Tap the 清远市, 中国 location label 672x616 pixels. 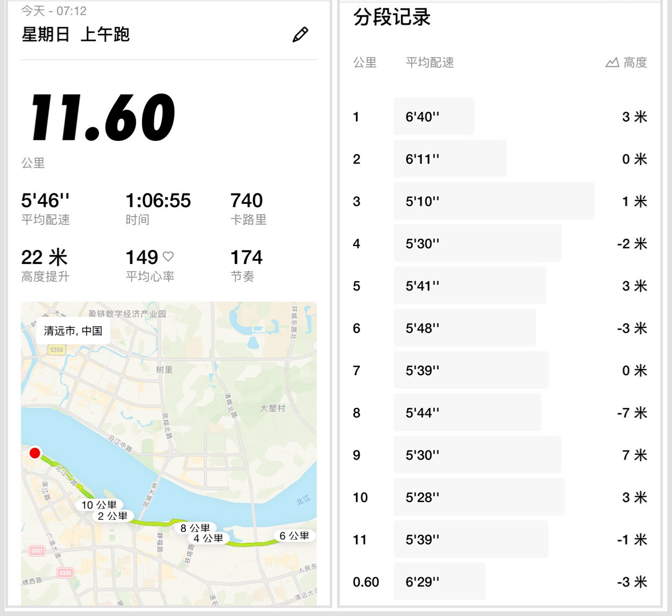point(73,331)
